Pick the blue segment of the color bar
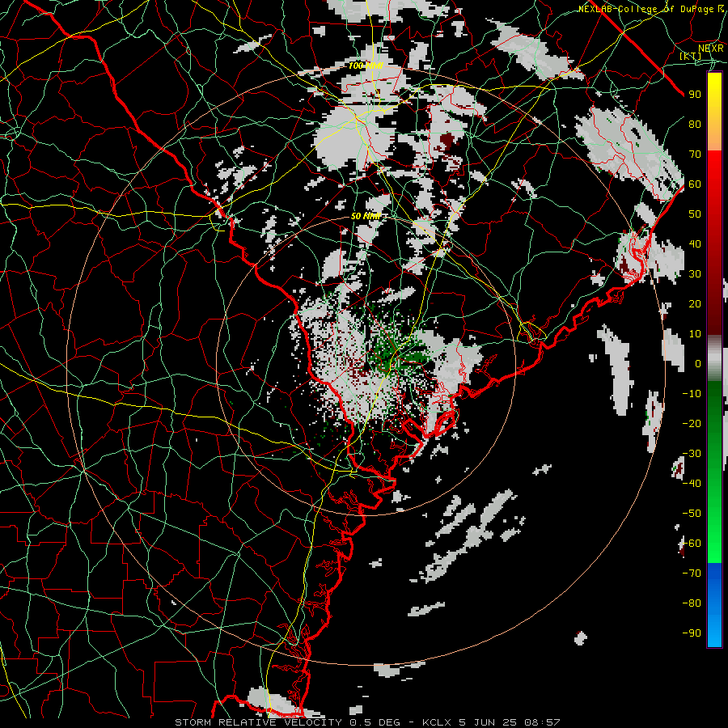728x728 pixels. (714, 605)
